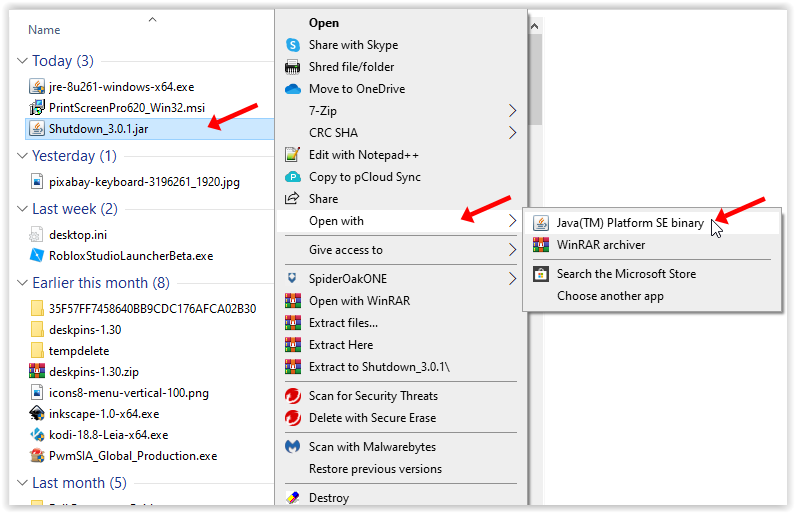This screenshot has height=513, width=795.
Task: Click the OneDrive cloud icon in menu
Action: [x=293, y=89]
